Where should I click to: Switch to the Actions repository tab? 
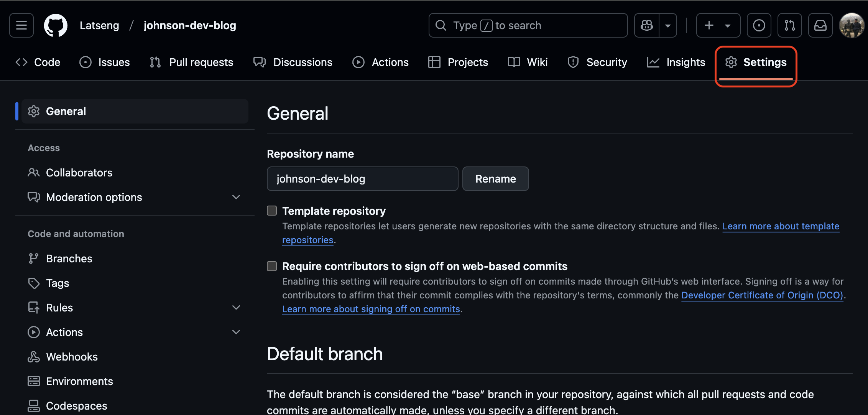[380, 62]
